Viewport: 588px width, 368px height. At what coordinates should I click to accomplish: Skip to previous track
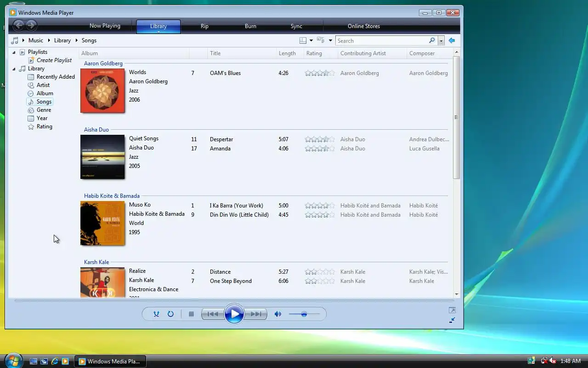tap(213, 314)
